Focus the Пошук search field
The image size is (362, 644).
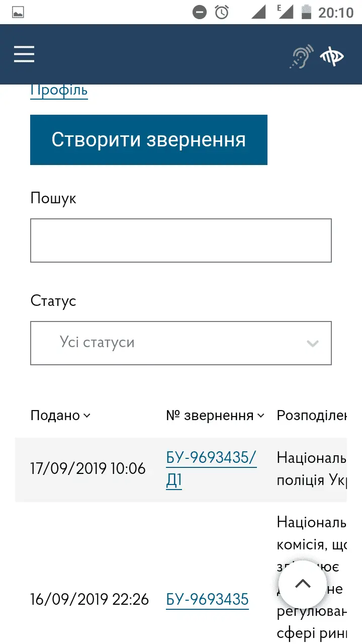tap(181, 240)
